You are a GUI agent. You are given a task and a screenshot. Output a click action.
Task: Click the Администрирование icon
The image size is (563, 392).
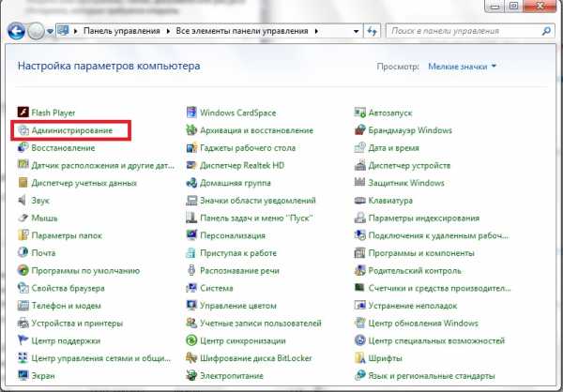point(23,130)
